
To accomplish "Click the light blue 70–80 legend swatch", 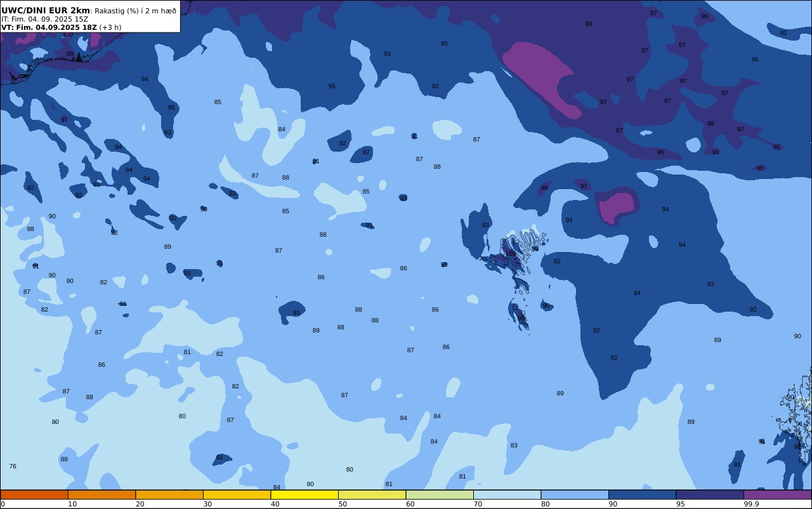I will [x=507, y=494].
